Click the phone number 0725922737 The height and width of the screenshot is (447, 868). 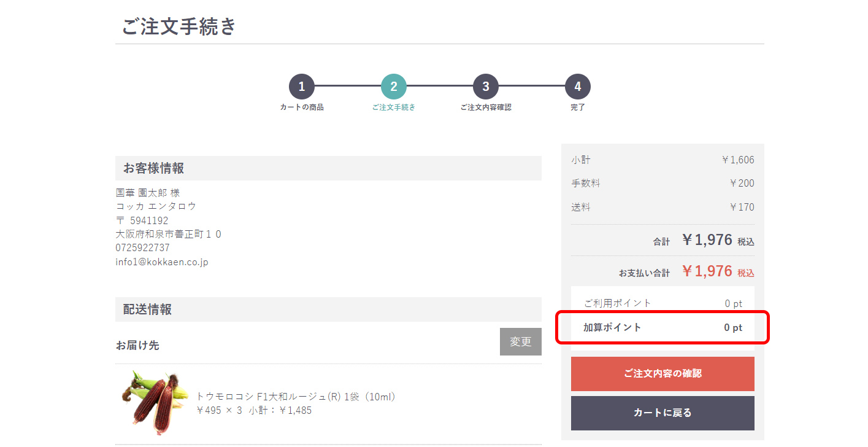coord(143,248)
